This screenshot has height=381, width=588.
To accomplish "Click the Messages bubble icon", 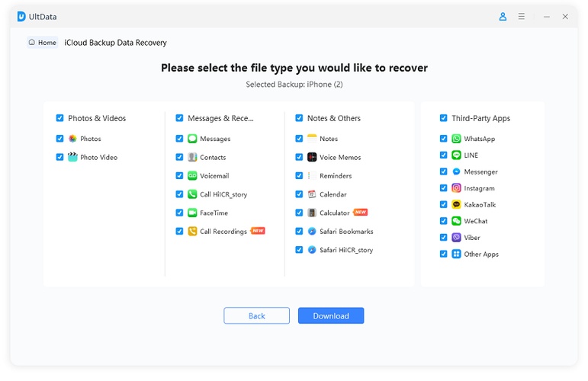I will tap(192, 139).
